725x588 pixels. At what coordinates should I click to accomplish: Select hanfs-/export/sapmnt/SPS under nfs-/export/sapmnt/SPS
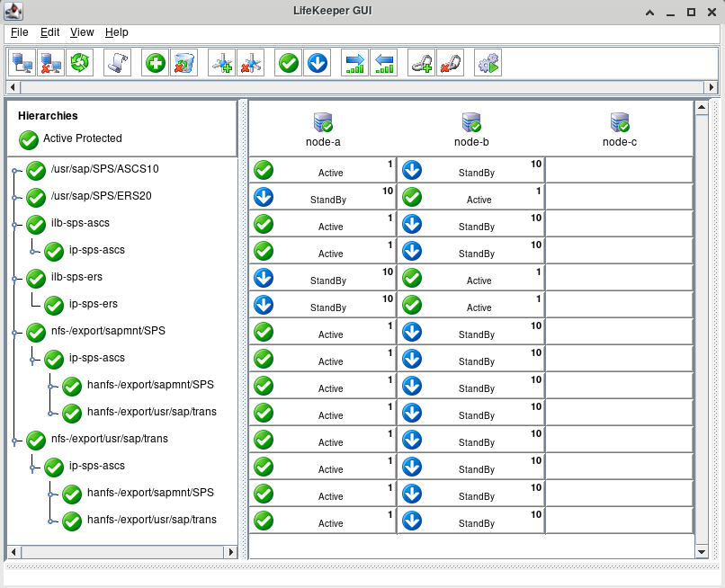click(x=151, y=385)
